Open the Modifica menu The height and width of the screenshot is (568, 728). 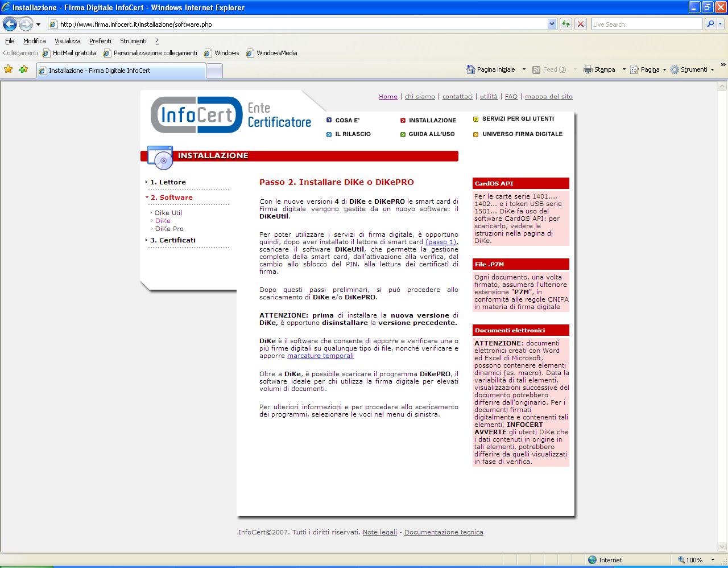(34, 41)
